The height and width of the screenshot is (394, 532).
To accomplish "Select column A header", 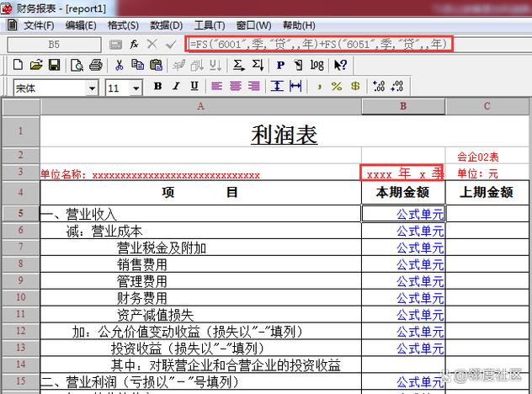I will point(201,106).
